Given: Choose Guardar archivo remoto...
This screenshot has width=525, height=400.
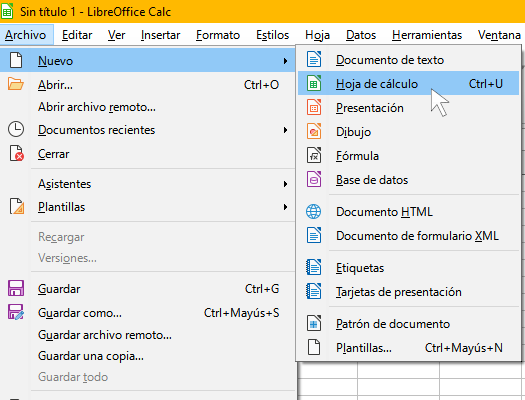Looking at the screenshot, I should 147,335.
